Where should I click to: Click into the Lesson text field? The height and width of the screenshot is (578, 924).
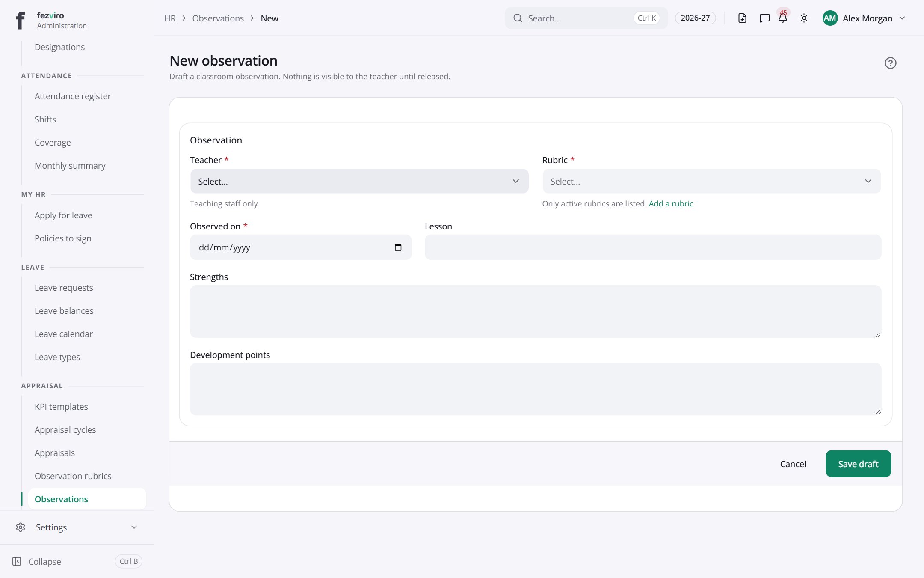653,247
